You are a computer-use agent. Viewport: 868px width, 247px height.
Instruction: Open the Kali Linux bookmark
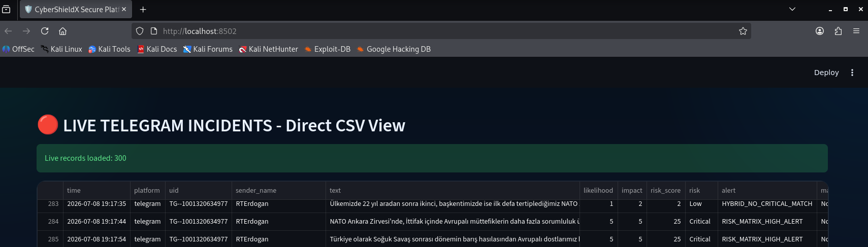coord(61,49)
